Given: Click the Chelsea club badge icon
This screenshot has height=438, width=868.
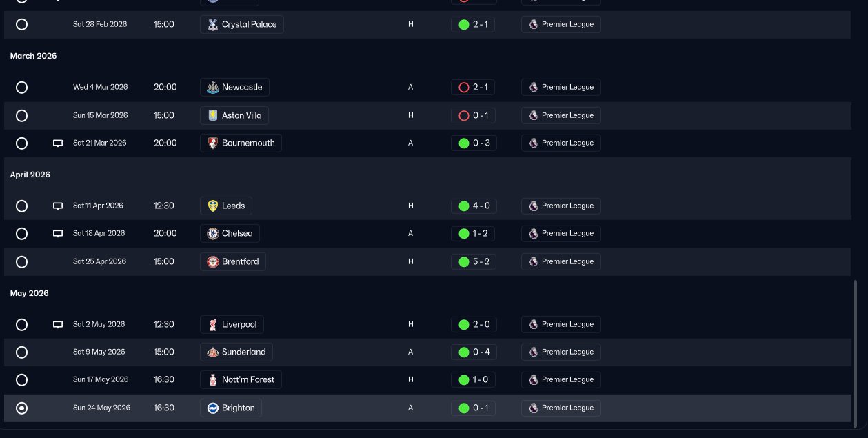Looking at the screenshot, I should tap(213, 234).
